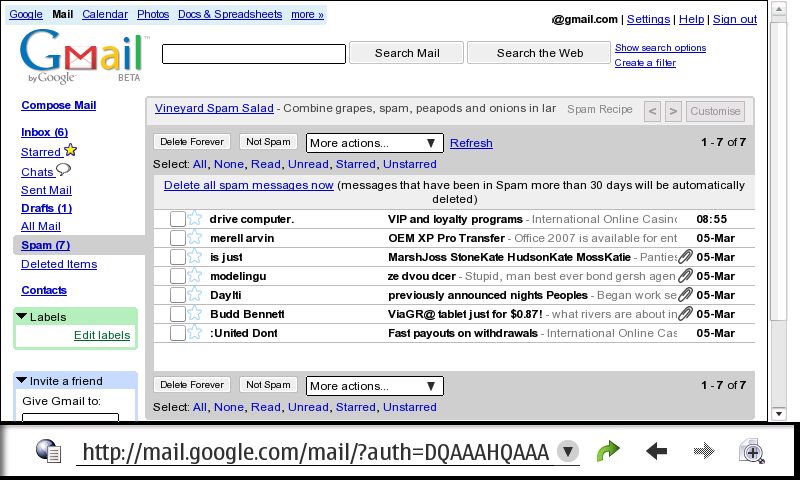This screenshot has height=480, width=800.
Task: Star the :United Dont message
Action: pyautogui.click(x=194, y=333)
